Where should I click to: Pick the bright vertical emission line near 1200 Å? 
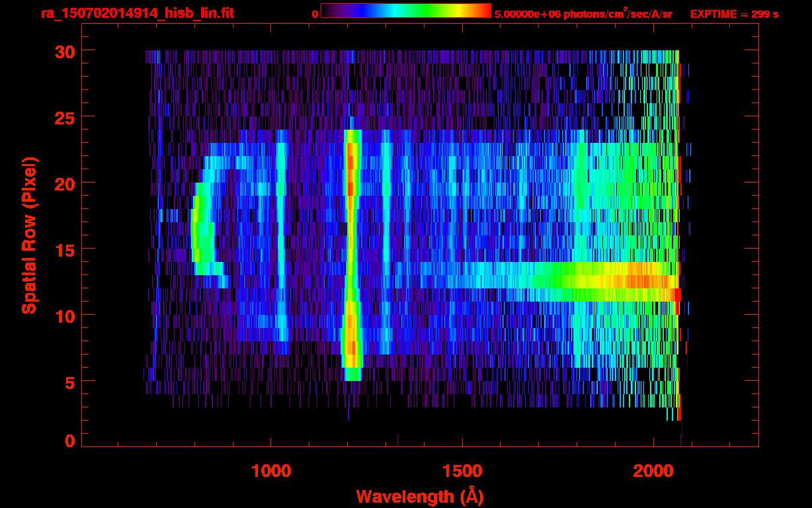(351, 251)
